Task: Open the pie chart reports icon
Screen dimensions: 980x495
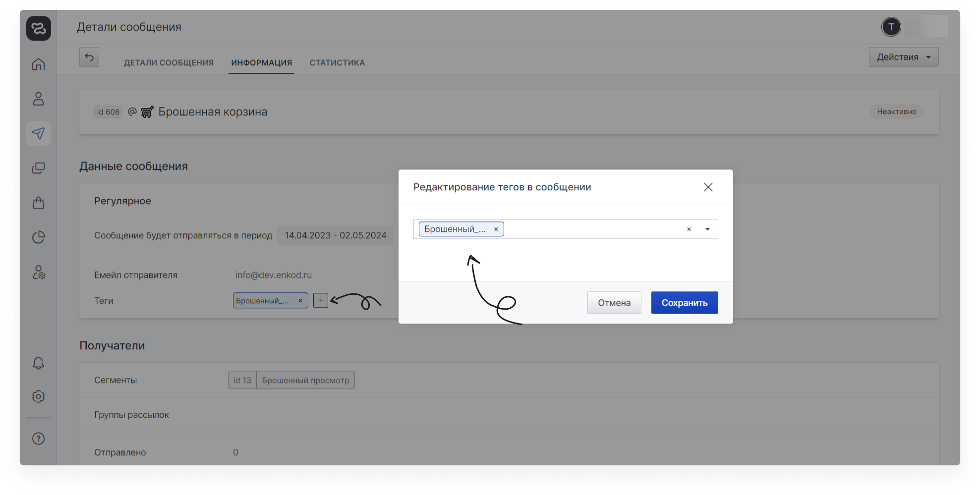Action: tap(39, 237)
